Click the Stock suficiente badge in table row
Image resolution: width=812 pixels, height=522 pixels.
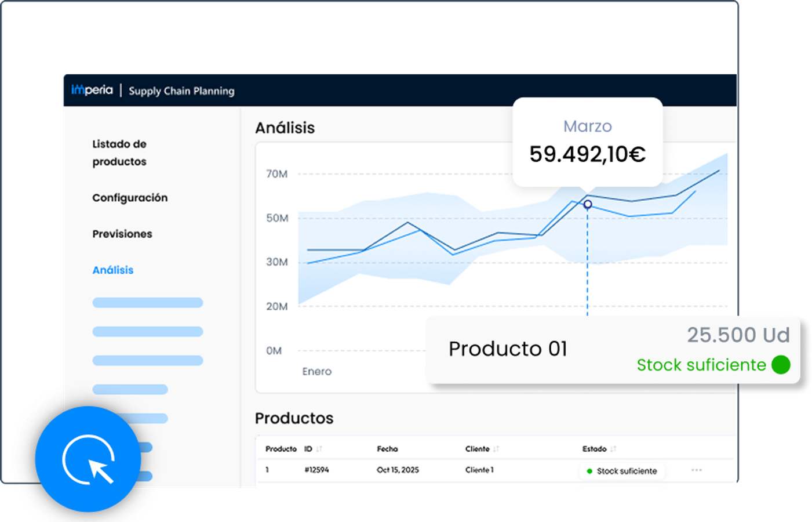(x=622, y=471)
